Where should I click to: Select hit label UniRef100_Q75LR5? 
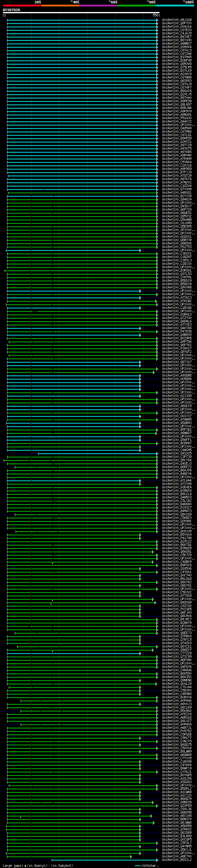[177, 67]
